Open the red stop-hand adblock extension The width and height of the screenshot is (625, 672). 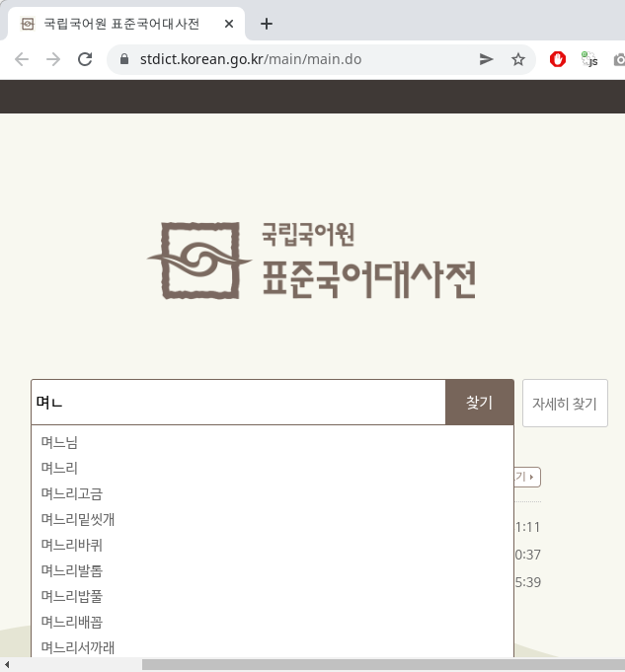point(558,59)
